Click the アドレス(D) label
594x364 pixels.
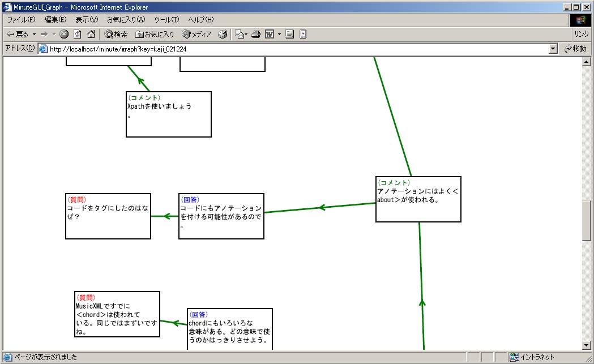point(20,49)
